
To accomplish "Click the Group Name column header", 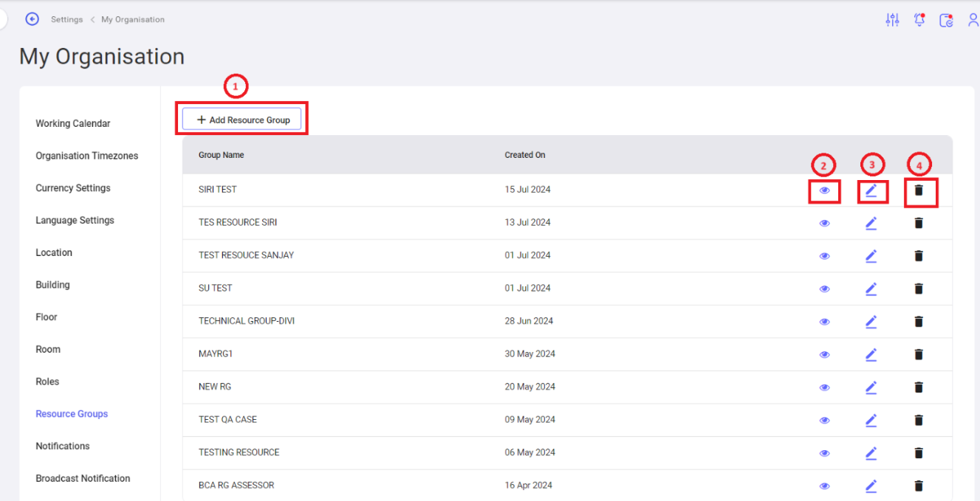I will [x=221, y=155].
